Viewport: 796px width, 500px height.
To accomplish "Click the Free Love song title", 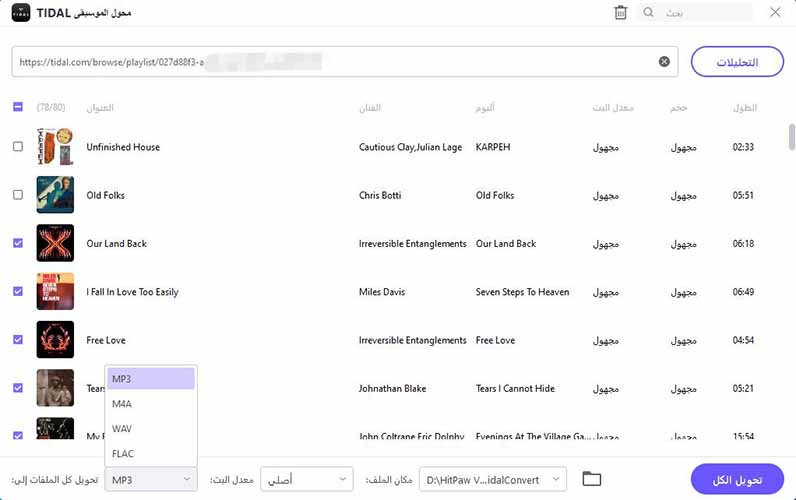I will click(106, 340).
